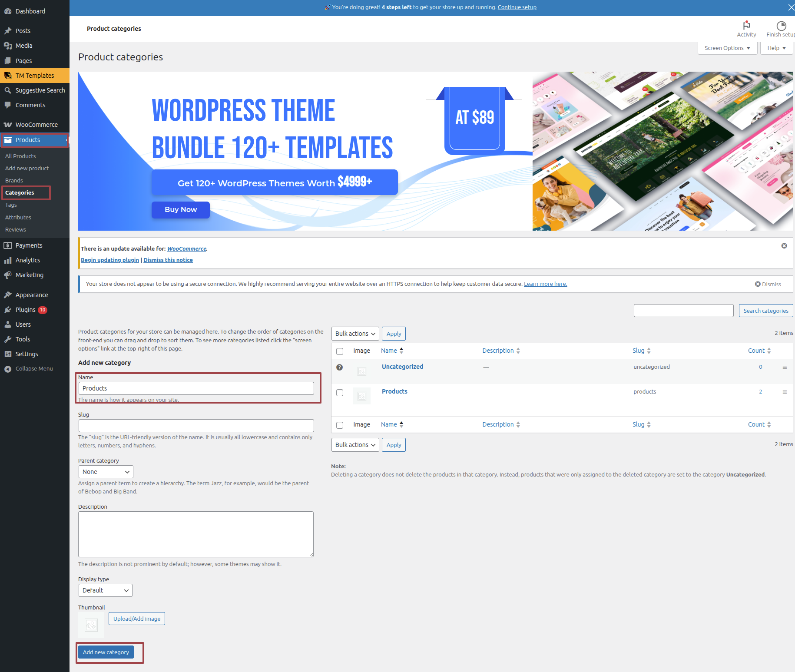Click into the Slug text field
The height and width of the screenshot is (672, 795).
(196, 426)
